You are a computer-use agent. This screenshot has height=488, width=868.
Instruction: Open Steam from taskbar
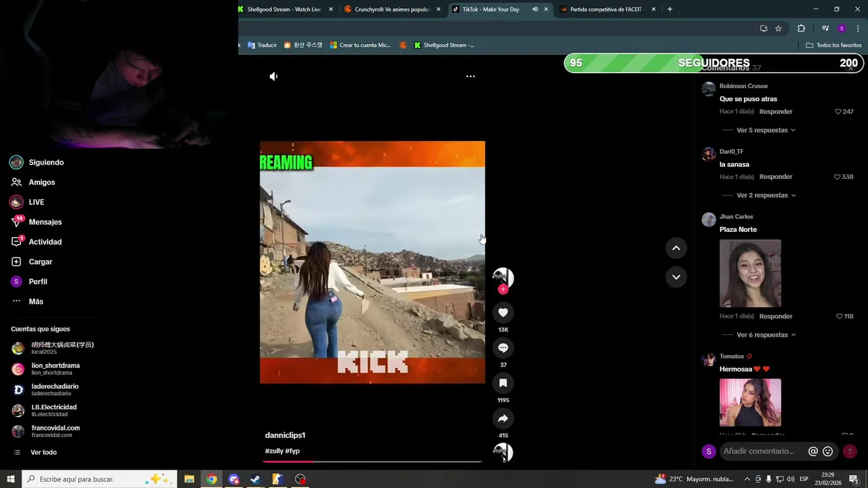[x=256, y=479]
